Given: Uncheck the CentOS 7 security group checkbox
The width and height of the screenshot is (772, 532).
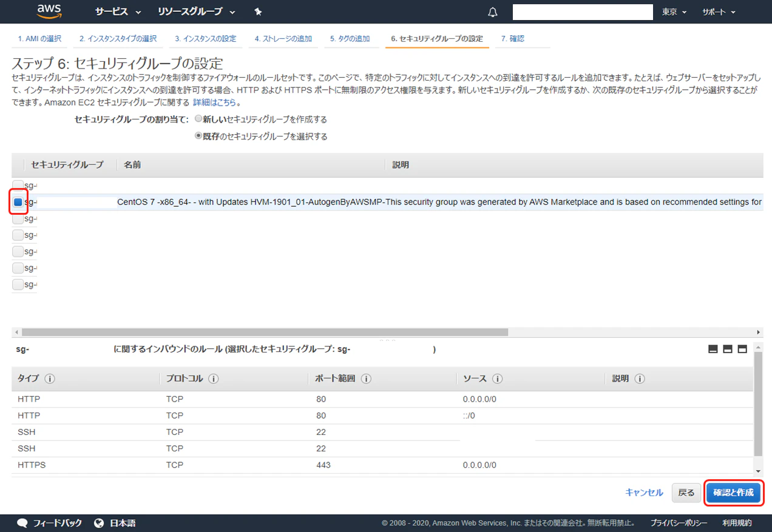Looking at the screenshot, I should tap(18, 202).
